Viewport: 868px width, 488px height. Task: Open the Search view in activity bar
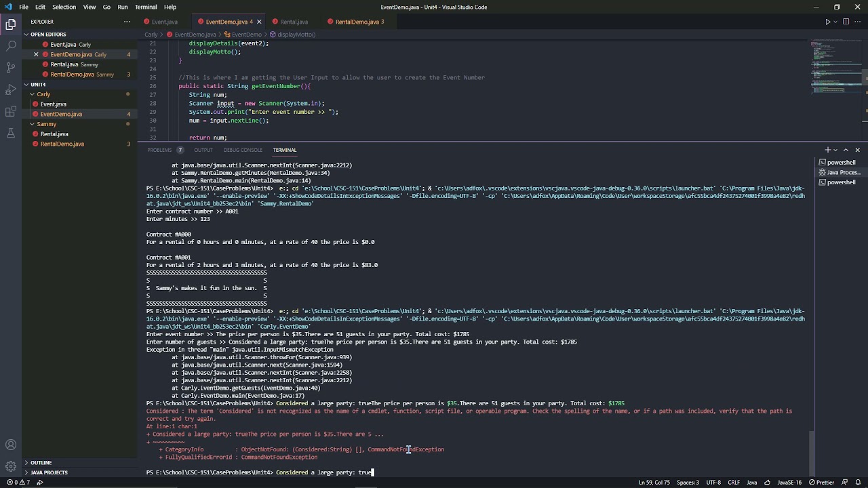coord(11,46)
